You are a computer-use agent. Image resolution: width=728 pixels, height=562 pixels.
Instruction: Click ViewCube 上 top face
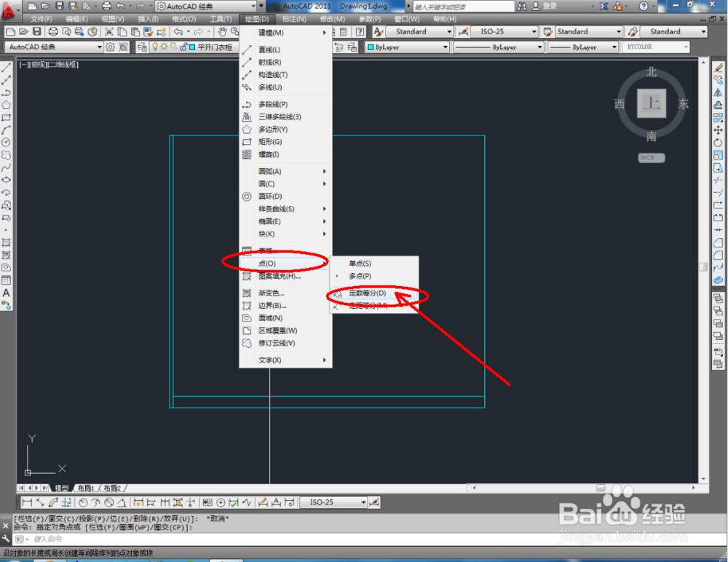[x=652, y=103]
